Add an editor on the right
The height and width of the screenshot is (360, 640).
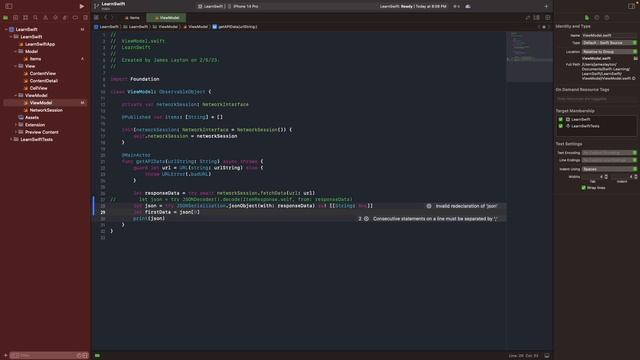pyautogui.click(x=548, y=18)
